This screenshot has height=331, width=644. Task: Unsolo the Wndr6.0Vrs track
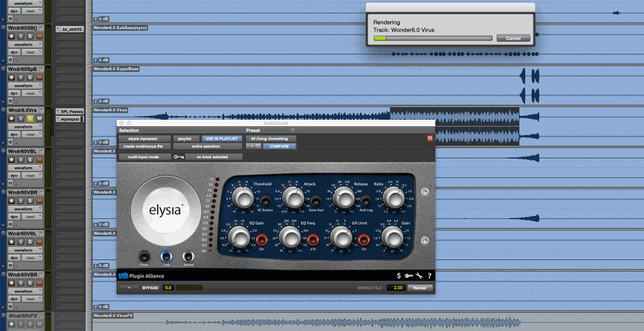click(30, 118)
